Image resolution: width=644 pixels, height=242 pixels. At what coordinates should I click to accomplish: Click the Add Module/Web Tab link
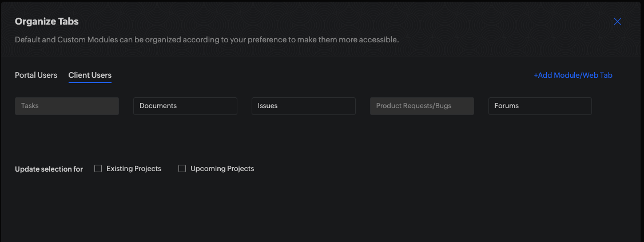click(573, 75)
